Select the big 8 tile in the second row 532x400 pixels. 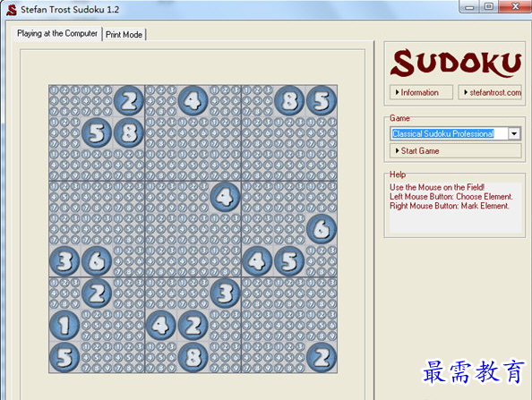point(129,132)
